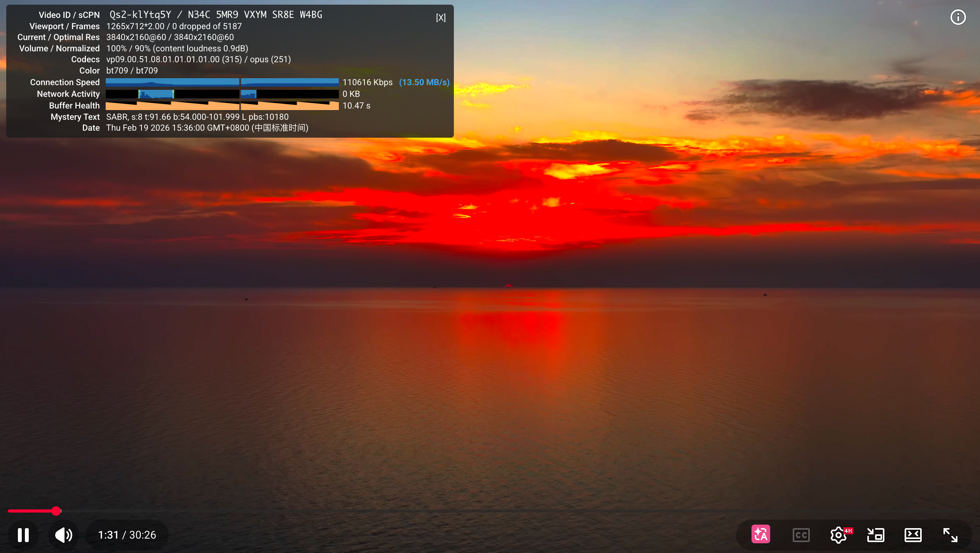Click the Network Activity graph

222,94
